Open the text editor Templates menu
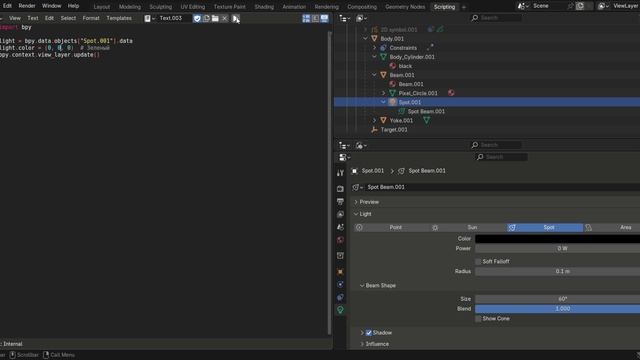Image resolution: width=640 pixels, height=360 pixels. (x=119, y=18)
